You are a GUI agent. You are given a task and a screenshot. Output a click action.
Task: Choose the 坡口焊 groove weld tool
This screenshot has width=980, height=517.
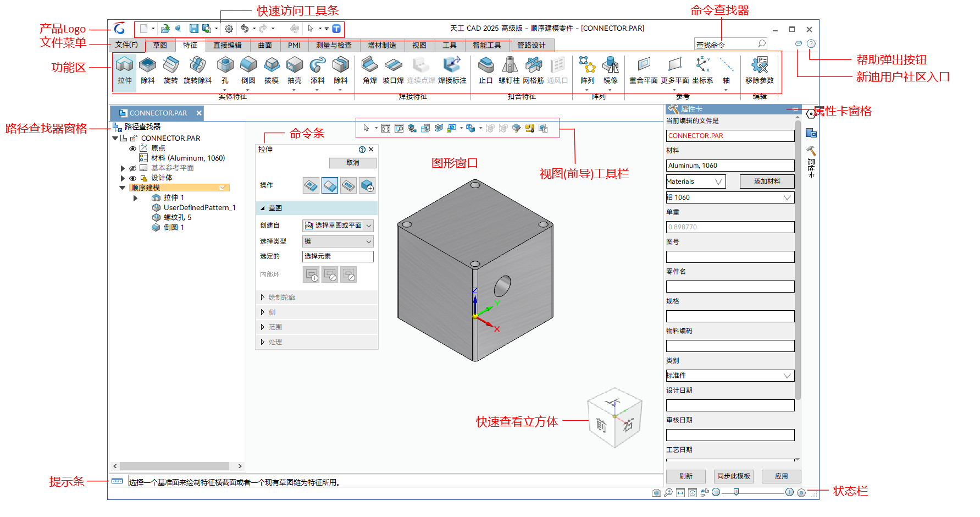(x=393, y=70)
